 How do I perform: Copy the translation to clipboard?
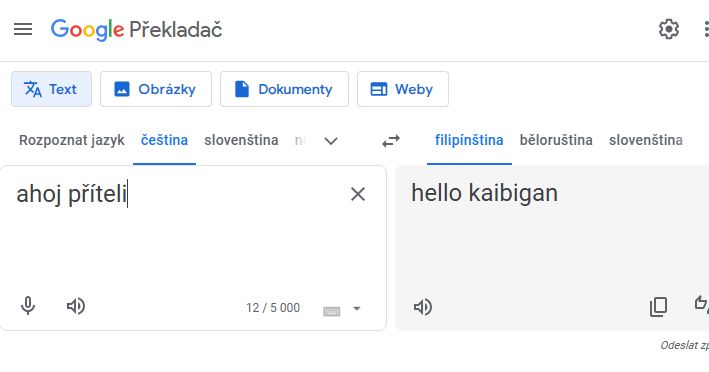click(658, 307)
